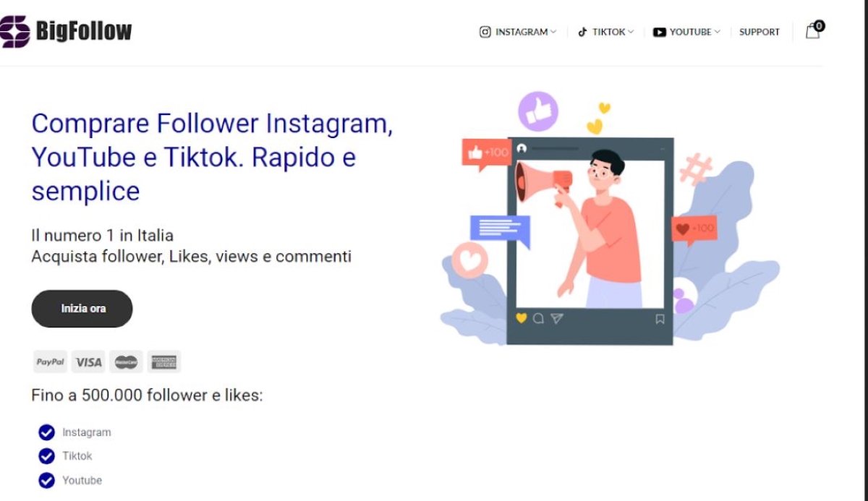Expand the chevron next to INSTAGRAM

tap(553, 32)
